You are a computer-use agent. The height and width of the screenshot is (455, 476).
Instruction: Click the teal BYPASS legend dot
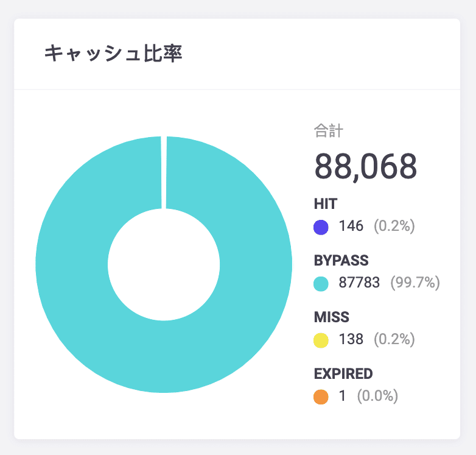[321, 283]
